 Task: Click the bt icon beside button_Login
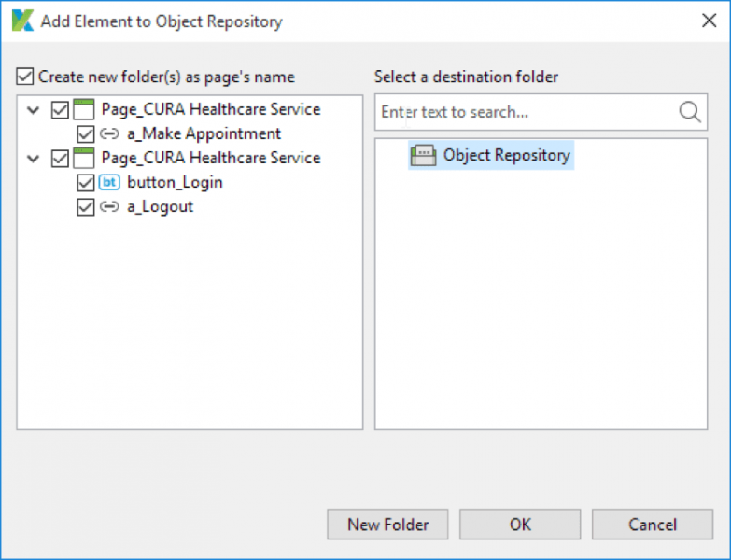(109, 182)
